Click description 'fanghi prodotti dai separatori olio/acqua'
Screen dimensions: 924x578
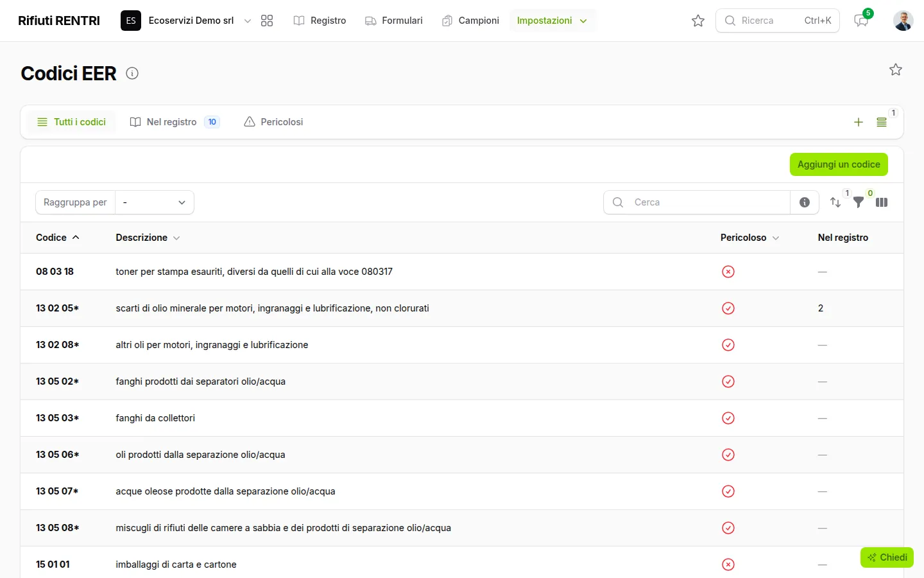click(201, 381)
